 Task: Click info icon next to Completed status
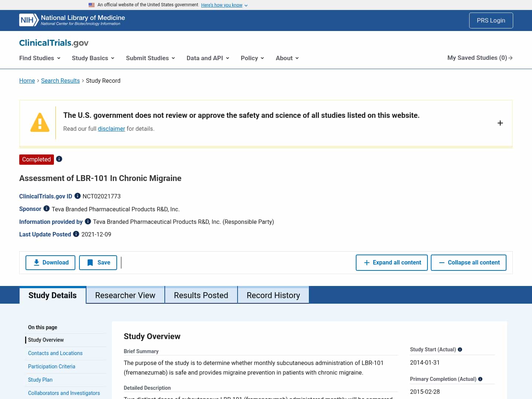pyautogui.click(x=59, y=159)
